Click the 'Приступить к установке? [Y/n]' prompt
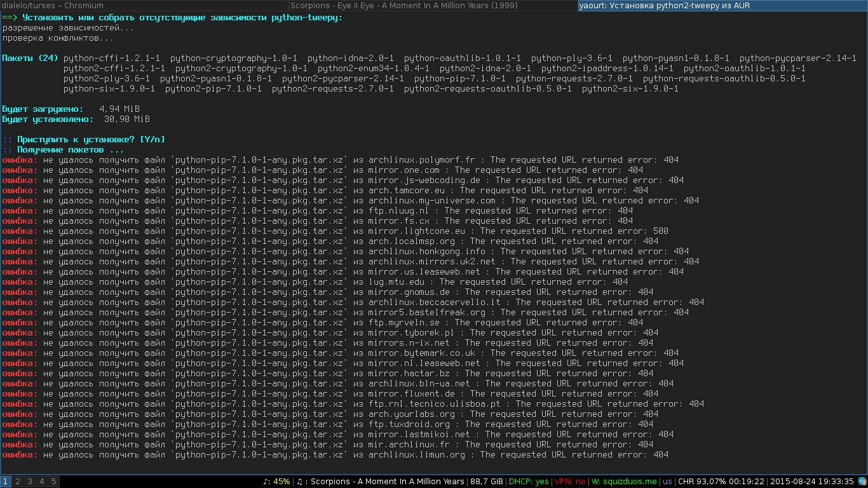The height and width of the screenshot is (488, 868). [x=84, y=140]
